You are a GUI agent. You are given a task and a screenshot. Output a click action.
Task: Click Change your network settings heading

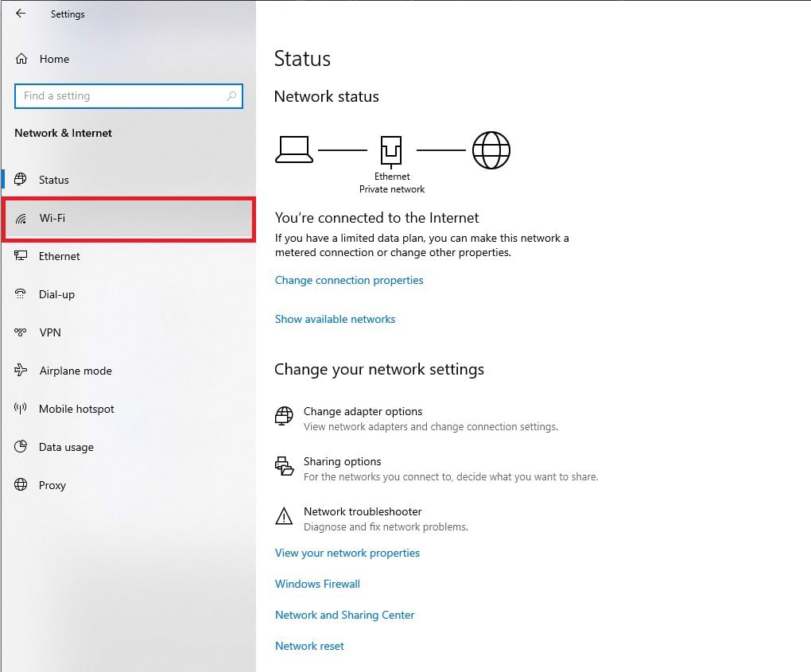(379, 369)
